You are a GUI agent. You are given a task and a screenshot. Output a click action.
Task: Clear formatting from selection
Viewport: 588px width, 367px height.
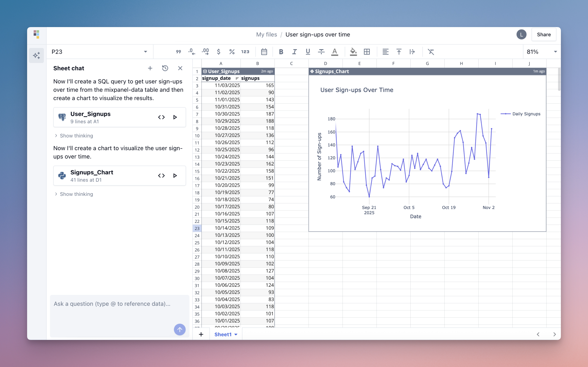[431, 52]
